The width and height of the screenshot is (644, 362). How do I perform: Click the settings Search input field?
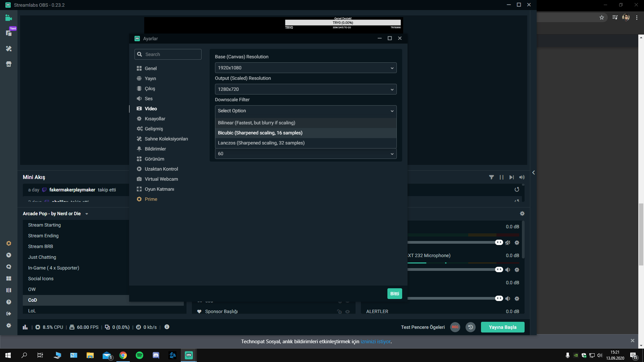(171, 54)
